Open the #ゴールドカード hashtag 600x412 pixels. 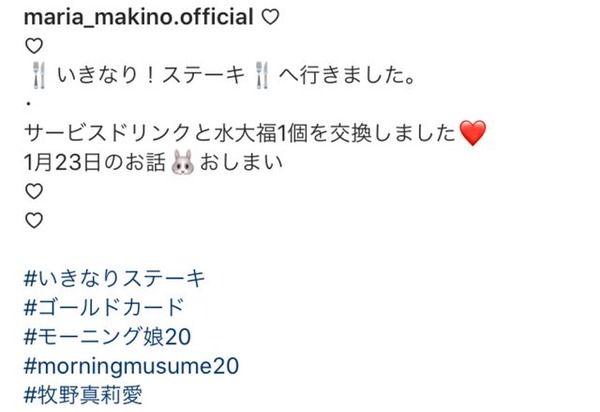tap(104, 308)
